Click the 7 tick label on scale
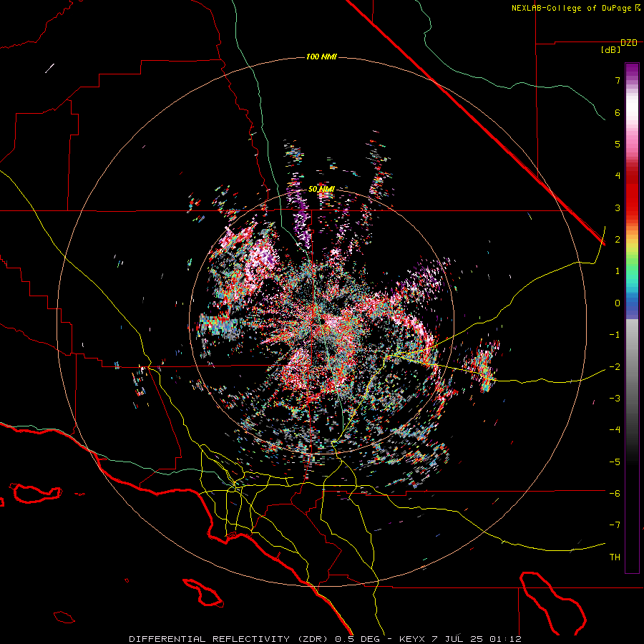644x644 pixels. pos(618,80)
